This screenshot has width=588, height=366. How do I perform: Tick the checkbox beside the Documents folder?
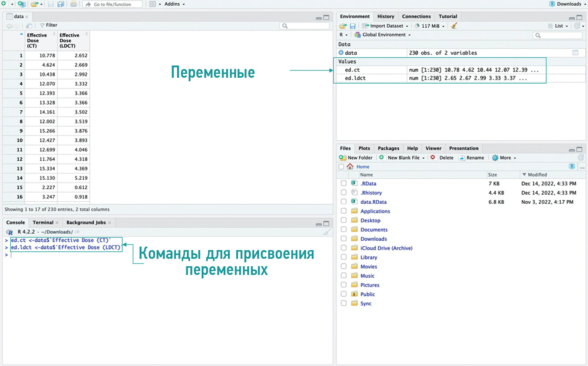click(x=344, y=229)
